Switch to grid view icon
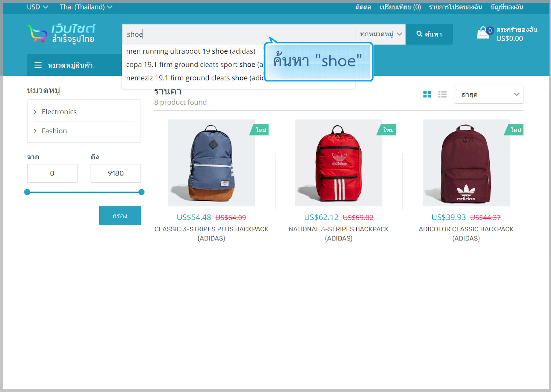 tap(427, 94)
